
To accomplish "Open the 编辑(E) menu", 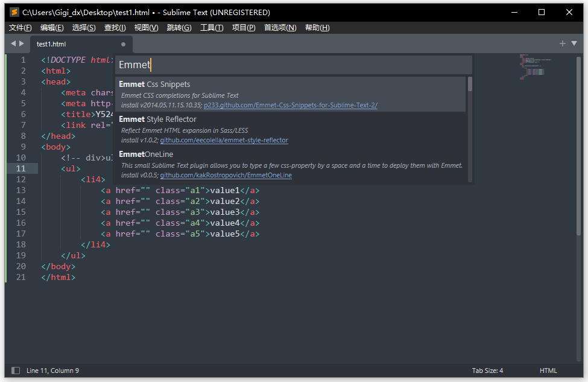I will point(52,28).
